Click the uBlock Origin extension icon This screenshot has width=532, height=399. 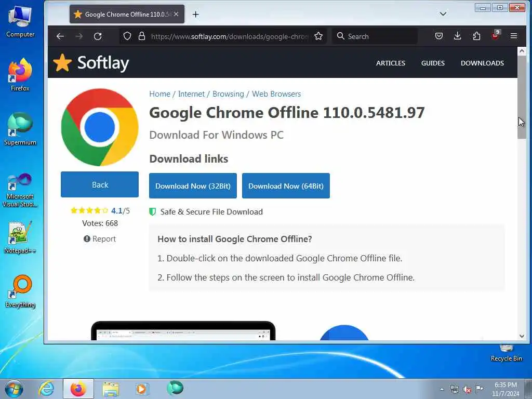point(495,35)
